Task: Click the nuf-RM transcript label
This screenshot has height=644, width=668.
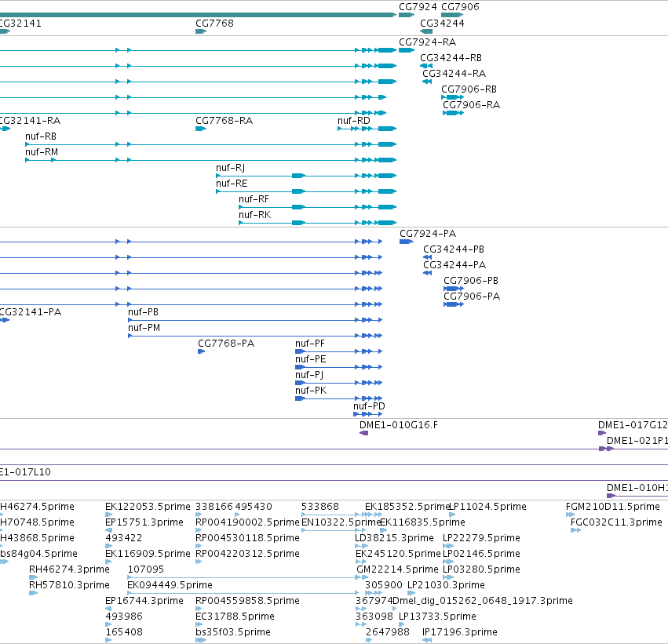Action: tap(42, 152)
